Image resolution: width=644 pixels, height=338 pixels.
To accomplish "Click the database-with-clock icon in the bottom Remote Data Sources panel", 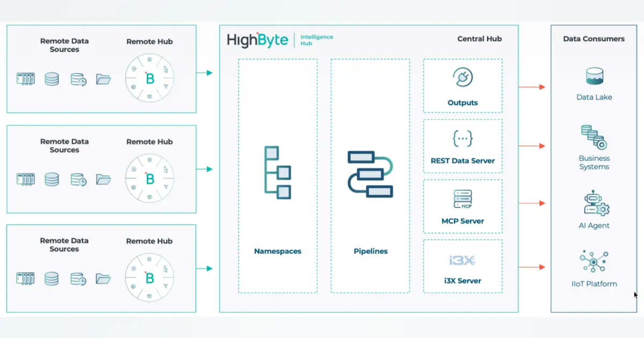I will click(x=79, y=278).
